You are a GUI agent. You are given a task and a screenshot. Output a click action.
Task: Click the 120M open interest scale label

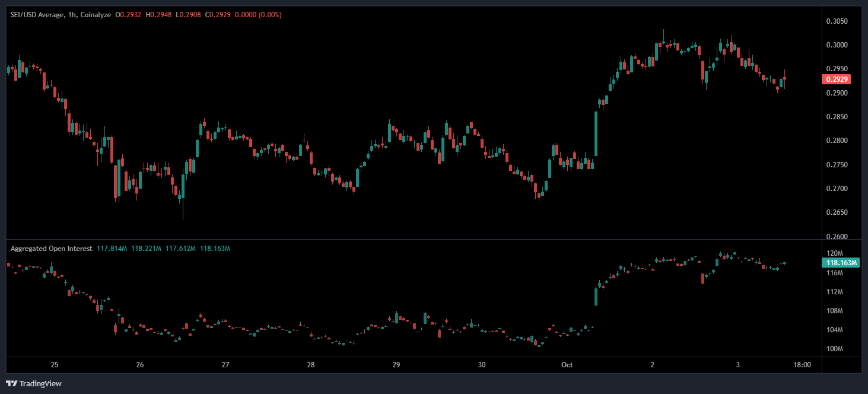click(834, 253)
